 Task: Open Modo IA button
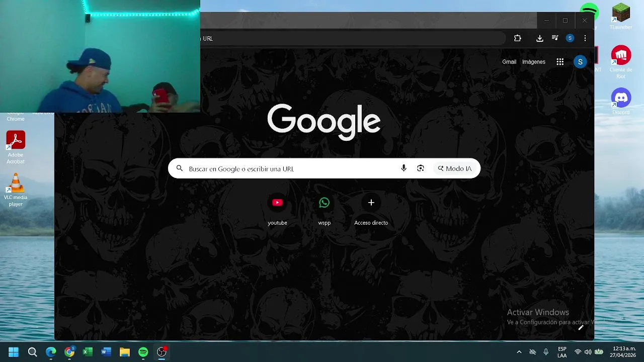click(455, 168)
